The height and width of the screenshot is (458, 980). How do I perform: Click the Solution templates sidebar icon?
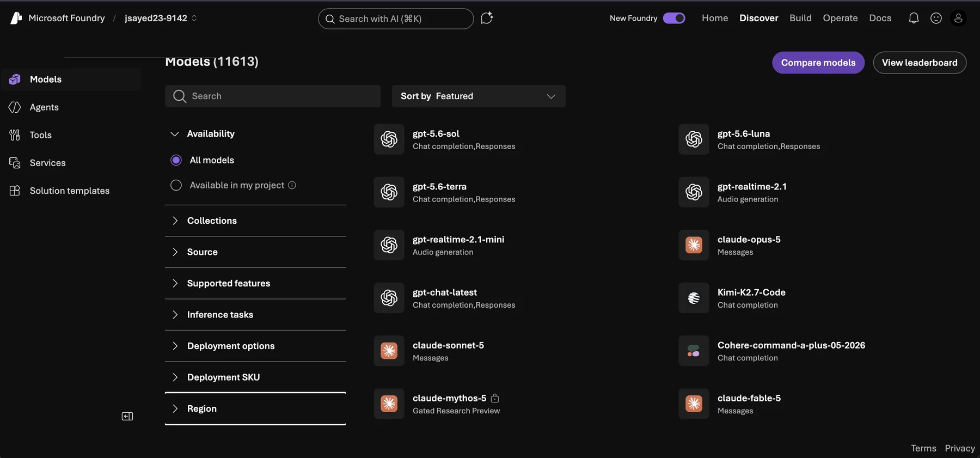tap(15, 191)
